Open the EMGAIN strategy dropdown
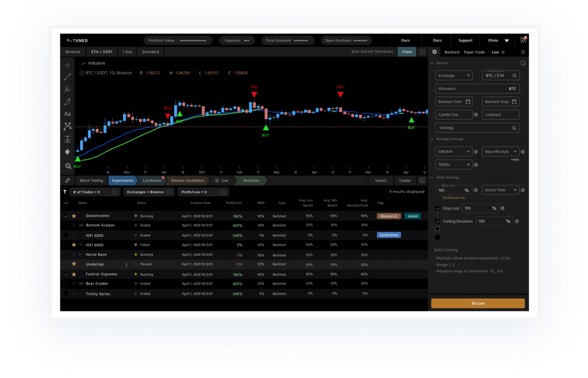Image resolution: width=588 pixels, height=378 pixels. (454, 152)
